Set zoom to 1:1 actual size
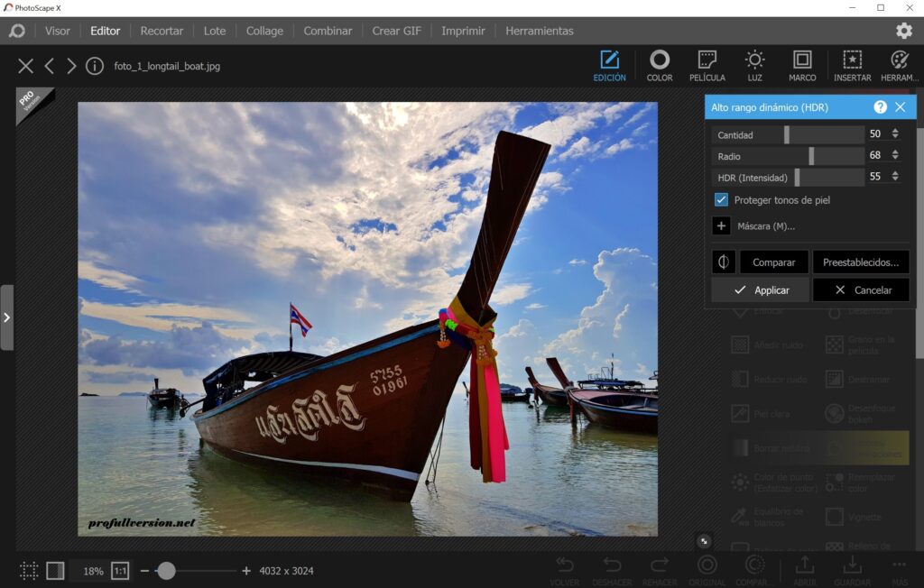The height and width of the screenshot is (588, 924). pos(122,570)
